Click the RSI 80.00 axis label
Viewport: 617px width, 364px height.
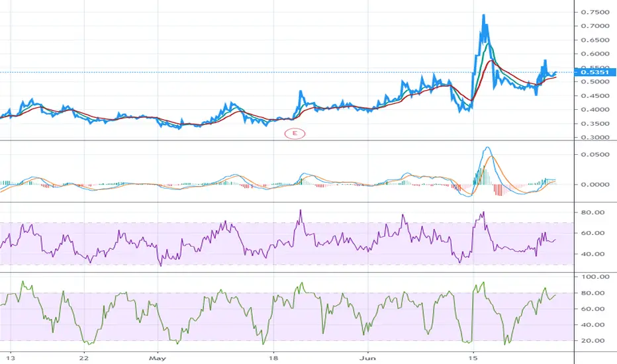tap(593, 212)
